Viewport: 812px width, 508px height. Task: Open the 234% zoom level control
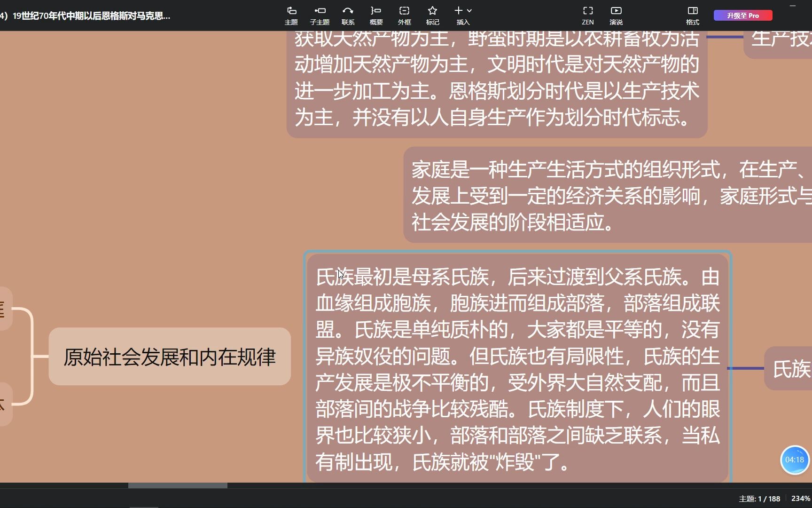point(800,499)
